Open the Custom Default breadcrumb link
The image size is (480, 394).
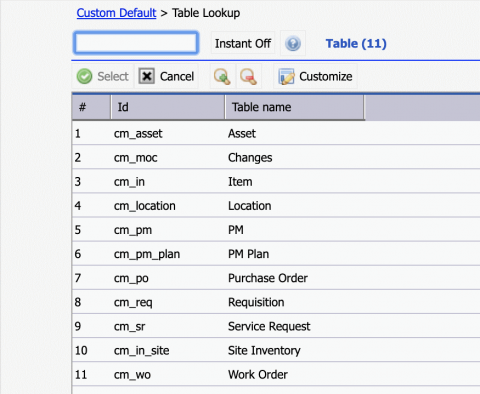(116, 13)
